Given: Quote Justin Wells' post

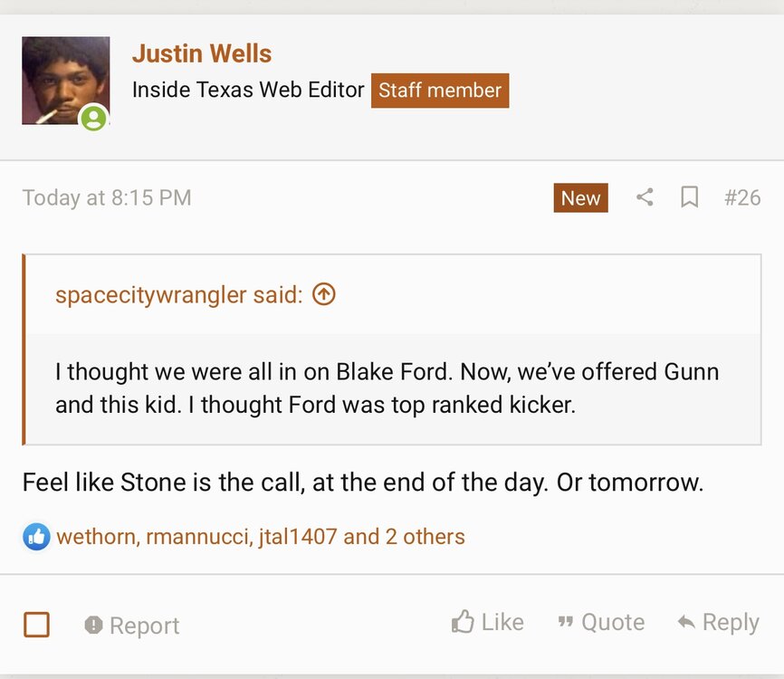Looking at the screenshot, I should click(601, 622).
